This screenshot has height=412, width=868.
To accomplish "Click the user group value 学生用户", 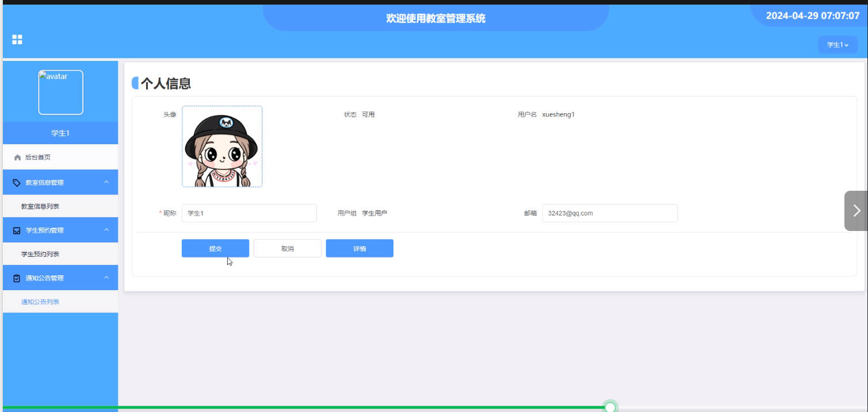I will click(374, 213).
